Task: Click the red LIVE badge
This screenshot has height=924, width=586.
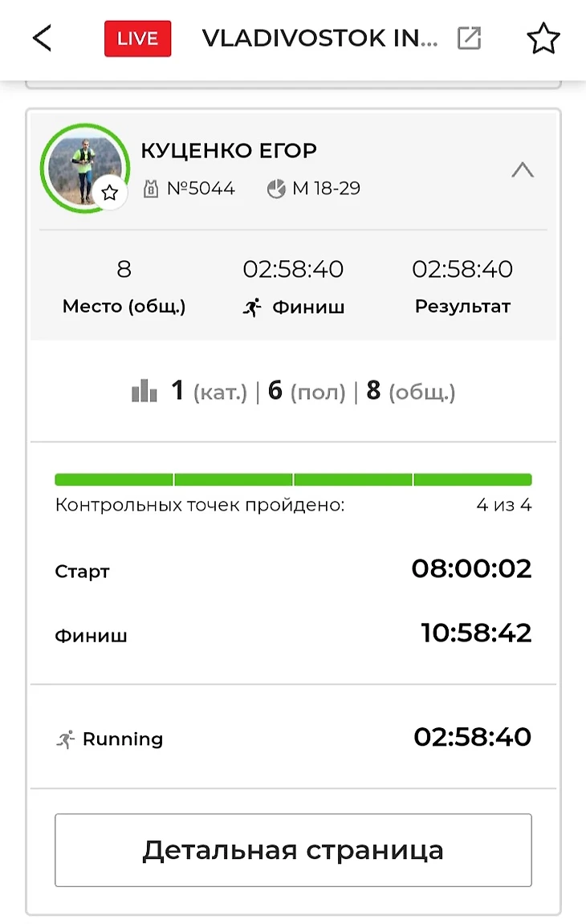Action: (137, 39)
